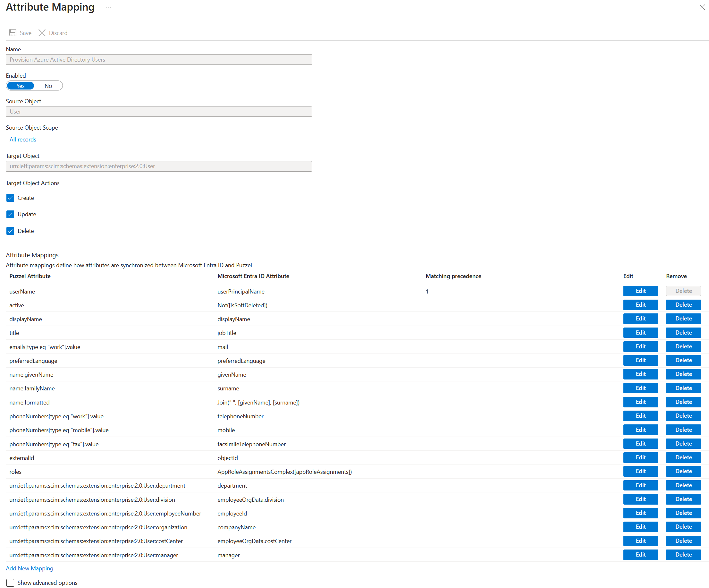Viewport: 709px width, 588px height.
Task: Edit the emails work value mapping
Action: 640,346
